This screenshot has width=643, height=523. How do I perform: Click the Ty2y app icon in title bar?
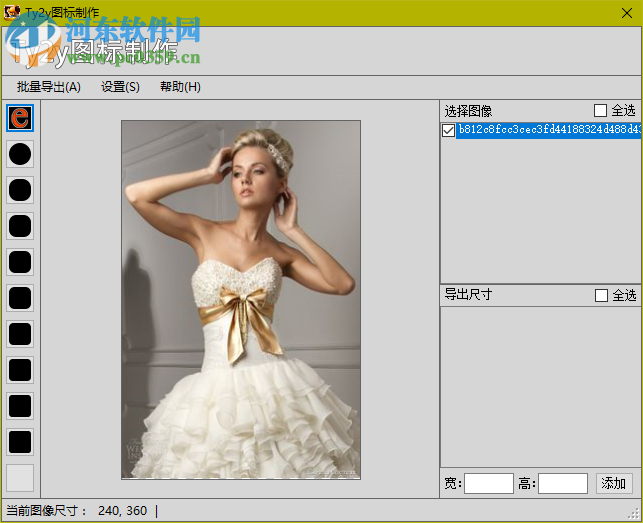(x=11, y=12)
